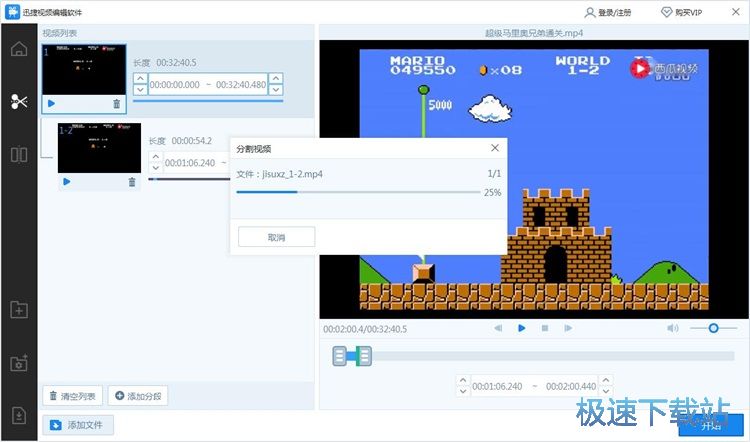The width and height of the screenshot is (750, 442).
Task: Click playback time 00:02:00.4/00:32:40.5
Action: (365, 329)
